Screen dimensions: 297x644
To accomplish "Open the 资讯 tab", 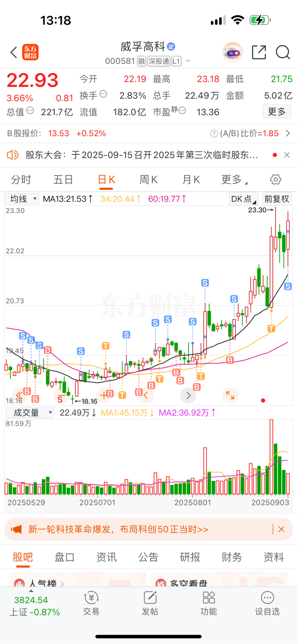I will coord(106,557).
